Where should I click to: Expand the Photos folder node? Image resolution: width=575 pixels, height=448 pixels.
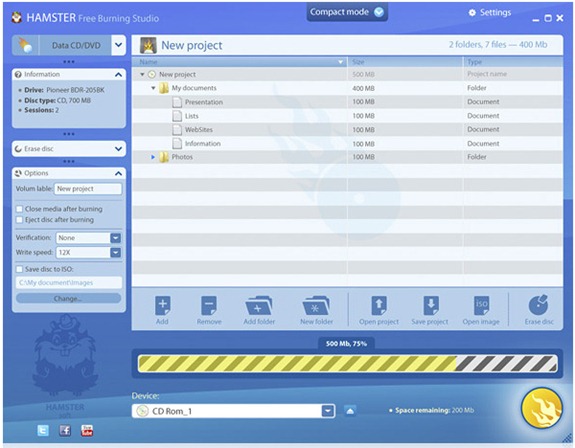[x=153, y=157]
